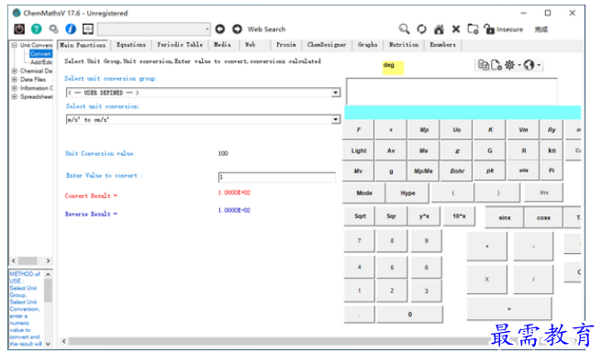
Task: Open the Enumbers tab
Action: [x=442, y=45]
